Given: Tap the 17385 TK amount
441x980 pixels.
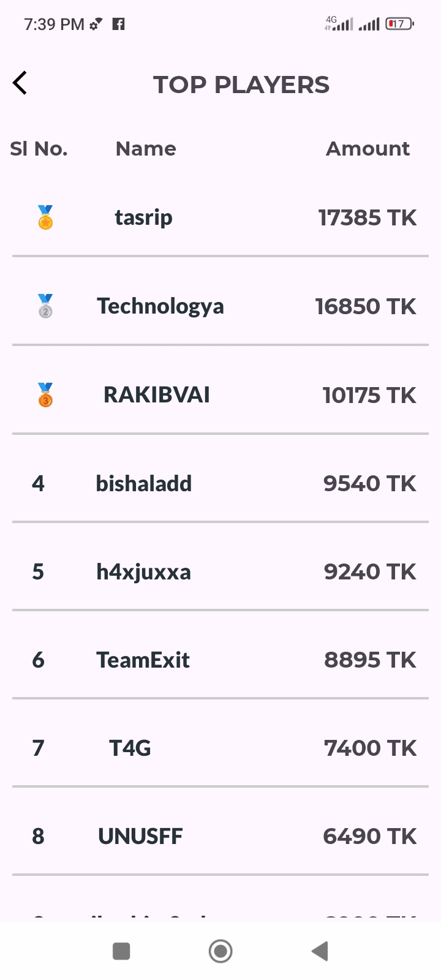Looking at the screenshot, I should tap(367, 218).
